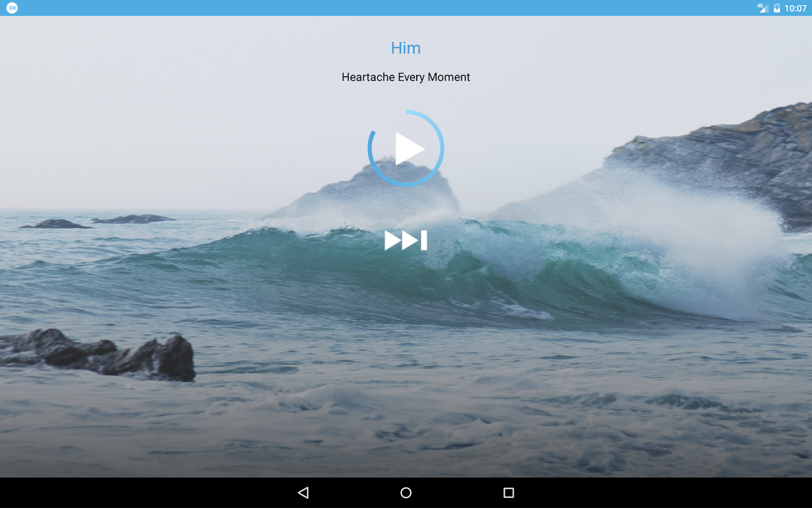Tap the clock showing 10:07
Viewport: 812px width, 508px height.
pos(795,8)
